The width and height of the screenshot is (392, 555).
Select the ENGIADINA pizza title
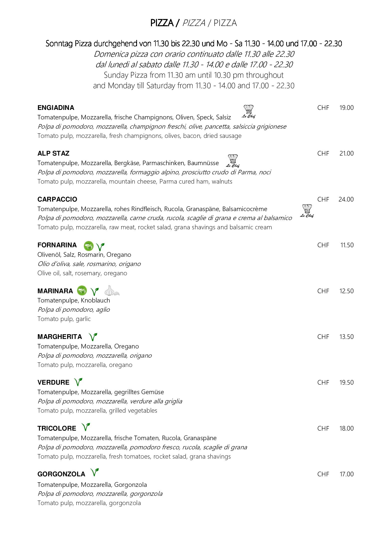[x=56, y=108]
